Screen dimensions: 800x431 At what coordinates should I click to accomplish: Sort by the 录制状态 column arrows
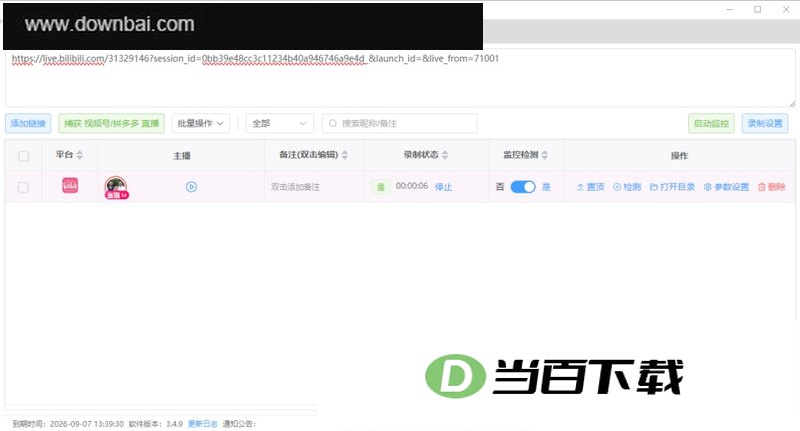tap(445, 155)
